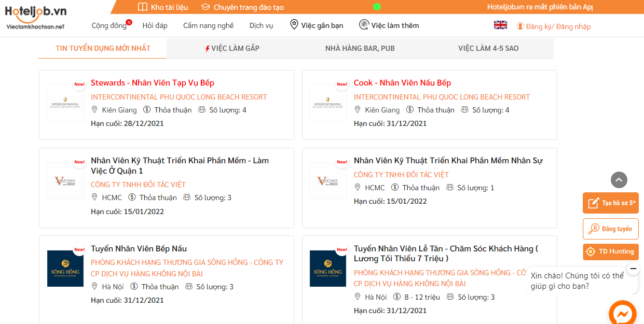Open the Tuyển Nhân Viên Bếp Nấu job
This screenshot has width=644, height=324.
[139, 249]
